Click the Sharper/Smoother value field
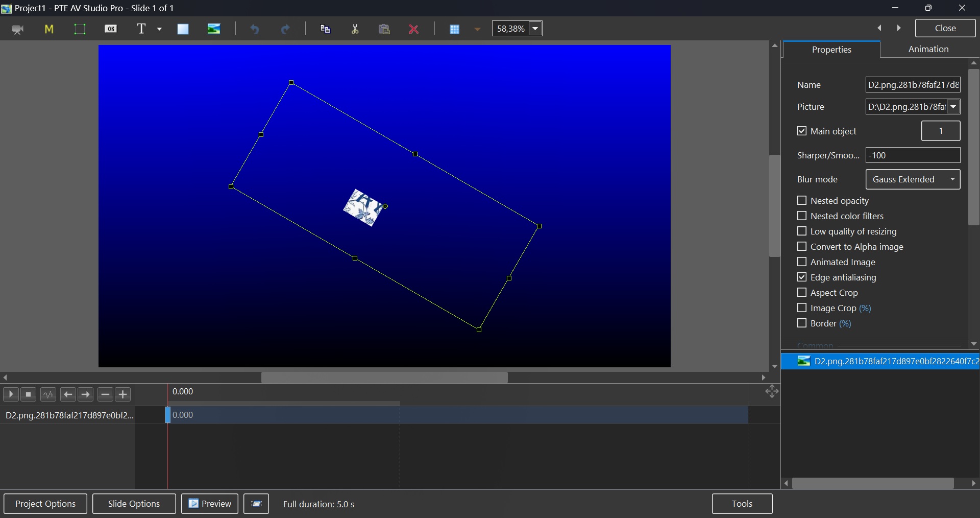 click(x=913, y=155)
